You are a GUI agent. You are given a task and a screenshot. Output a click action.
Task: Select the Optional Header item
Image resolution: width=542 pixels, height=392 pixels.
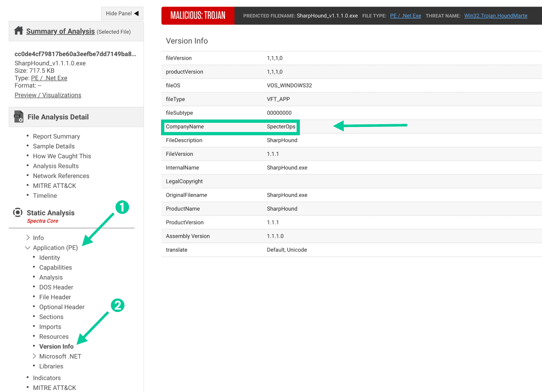pos(62,307)
